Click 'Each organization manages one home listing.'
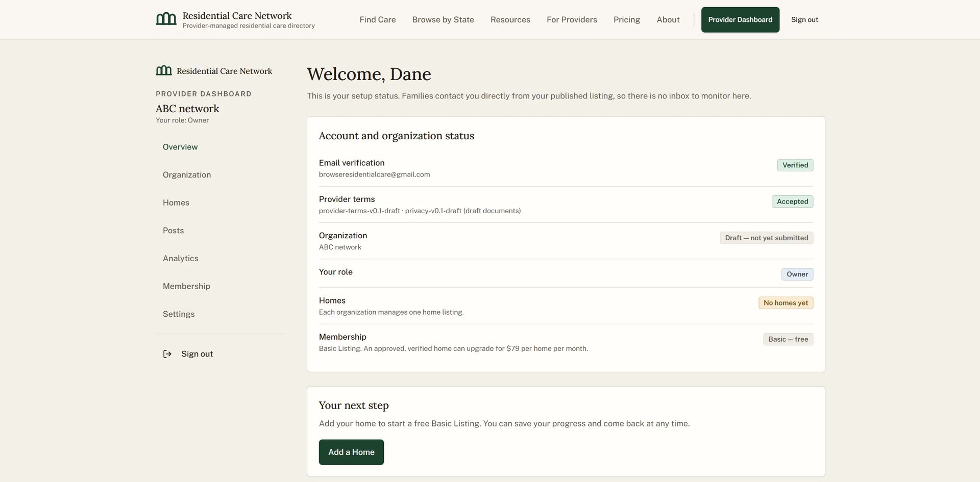The width and height of the screenshot is (980, 482). [x=391, y=312]
